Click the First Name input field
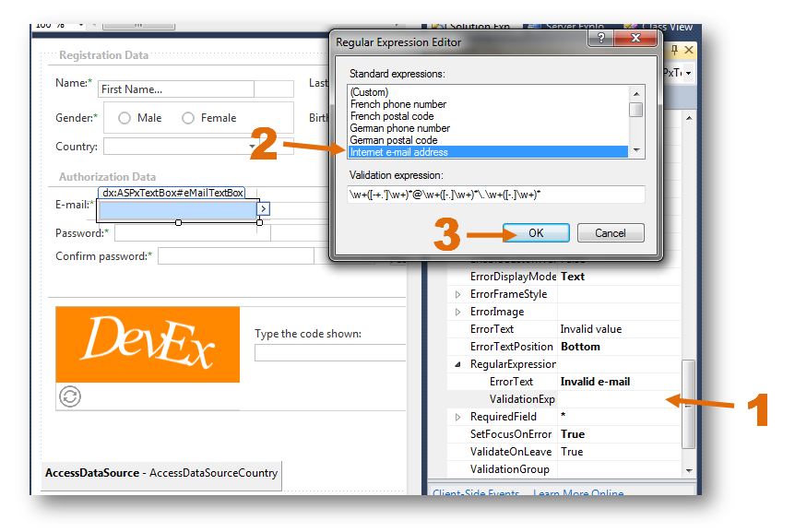The width and height of the screenshot is (795, 532). tap(176, 89)
